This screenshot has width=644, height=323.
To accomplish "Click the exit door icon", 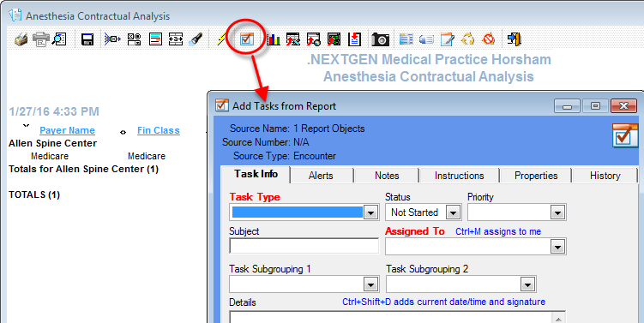I will coord(515,39).
